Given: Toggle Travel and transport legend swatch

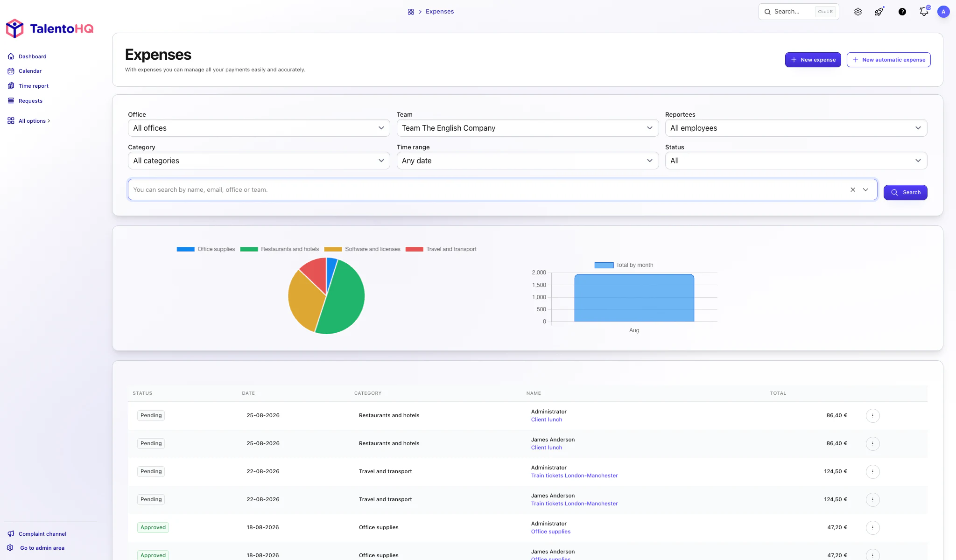Looking at the screenshot, I should click(415, 249).
